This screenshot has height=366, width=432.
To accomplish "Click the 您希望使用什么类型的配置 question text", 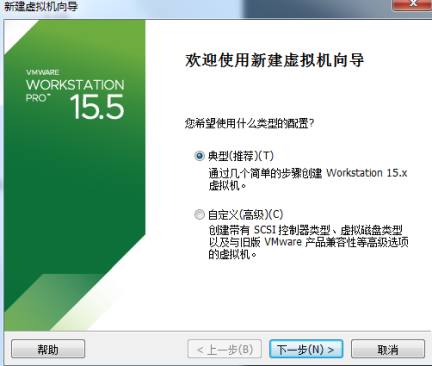I will pos(249,124).
